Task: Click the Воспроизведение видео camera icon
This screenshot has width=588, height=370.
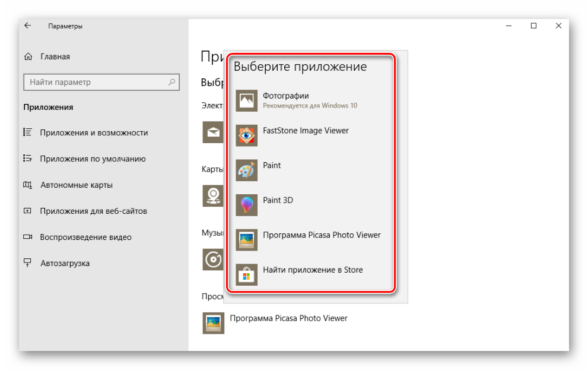Action: (x=27, y=237)
